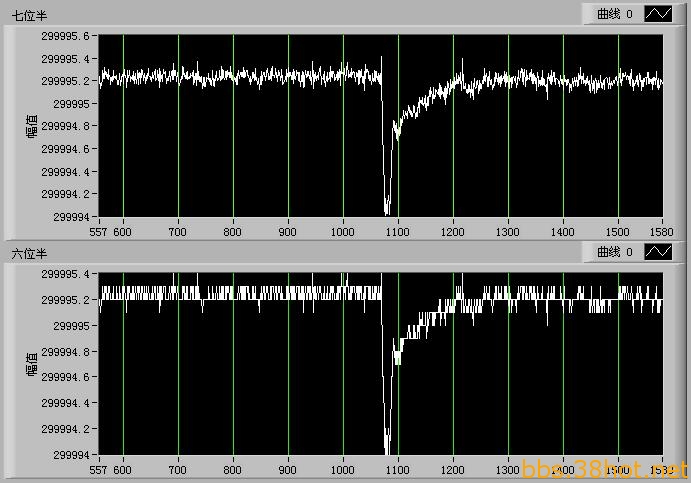Click the 1200 X-scale value in the 七位半 chart
The width and height of the screenshot is (691, 483).
453,232
